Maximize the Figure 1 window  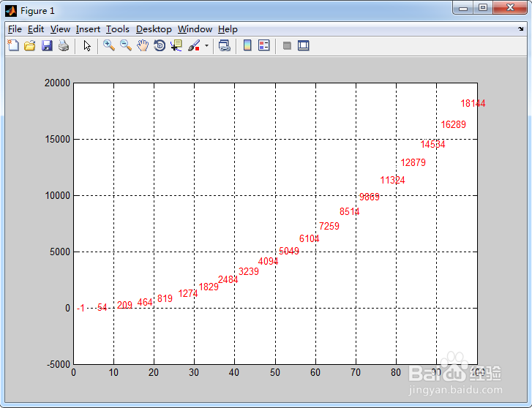point(483,7)
